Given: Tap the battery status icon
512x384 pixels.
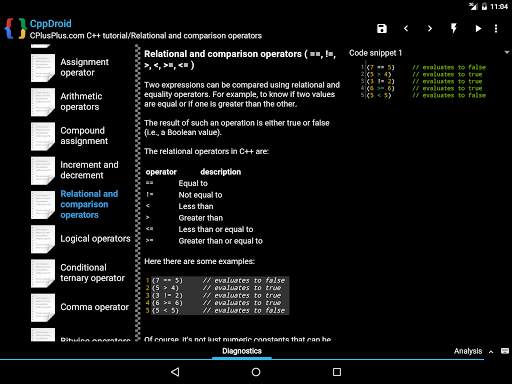Looking at the screenshot, I should [484, 6].
